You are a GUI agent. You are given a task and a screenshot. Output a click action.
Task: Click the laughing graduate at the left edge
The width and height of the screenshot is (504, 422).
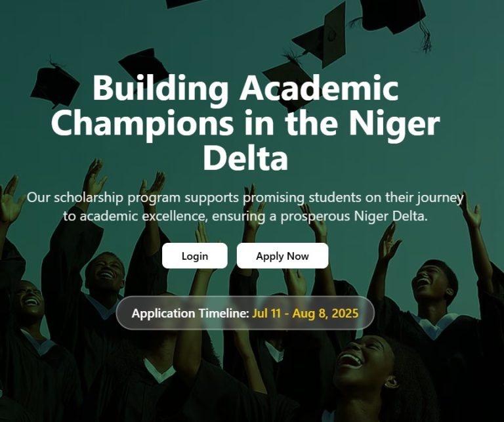pyautogui.click(x=28, y=302)
